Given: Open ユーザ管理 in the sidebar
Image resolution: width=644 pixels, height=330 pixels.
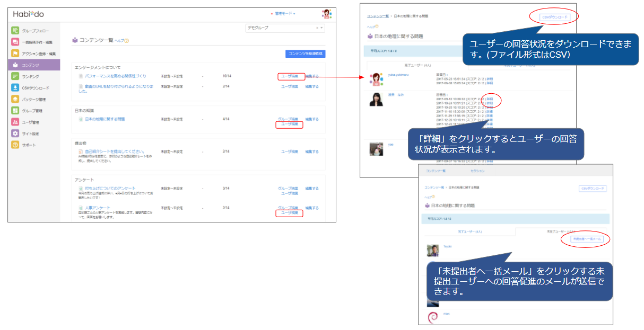Looking at the screenshot, I should pyautogui.click(x=35, y=122).
